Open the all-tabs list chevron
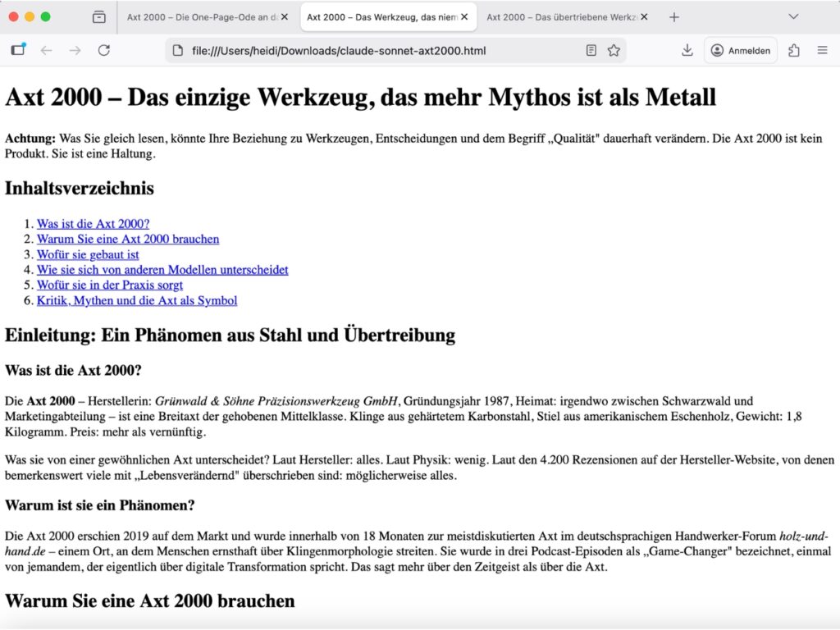 792,16
